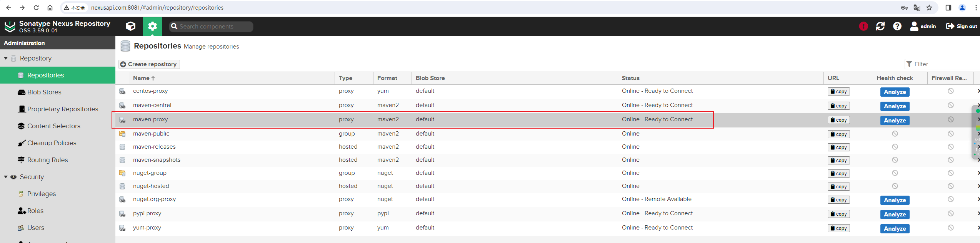Click the maven-releases hosted repository icon

pos(122,147)
